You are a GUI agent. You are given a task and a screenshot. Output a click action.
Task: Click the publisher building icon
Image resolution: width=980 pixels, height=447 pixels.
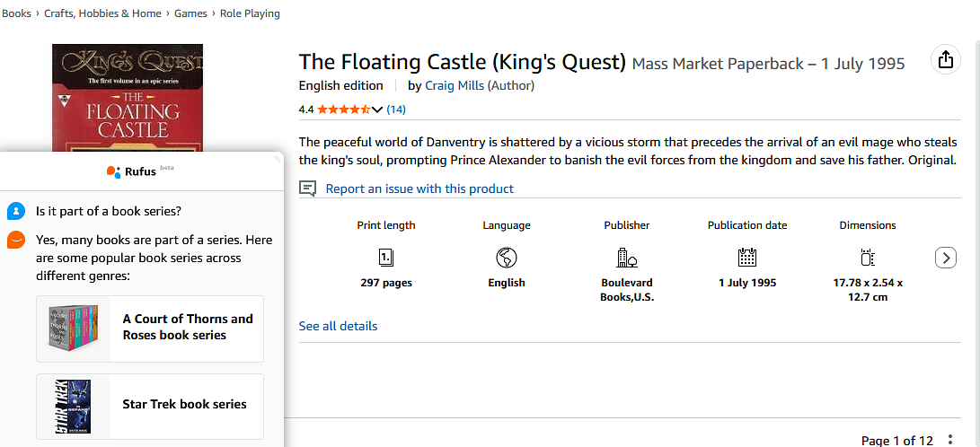pyautogui.click(x=626, y=258)
